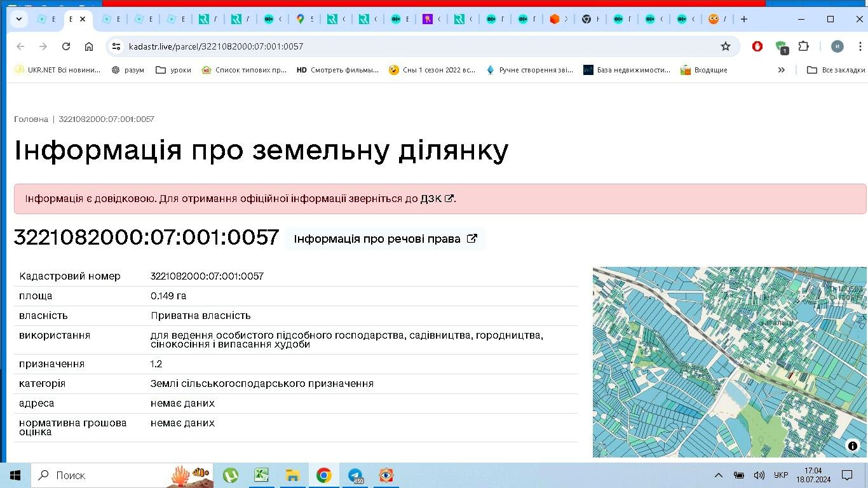The height and width of the screenshot is (488, 868).
Task: Open a new browser tab
Action: (743, 19)
